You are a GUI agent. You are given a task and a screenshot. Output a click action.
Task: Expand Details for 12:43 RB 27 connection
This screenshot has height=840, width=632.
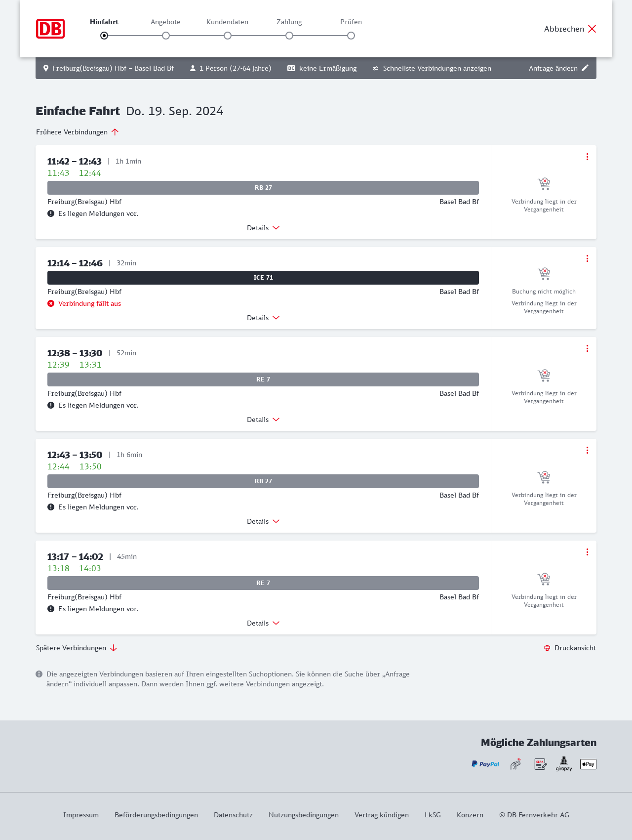(x=263, y=521)
